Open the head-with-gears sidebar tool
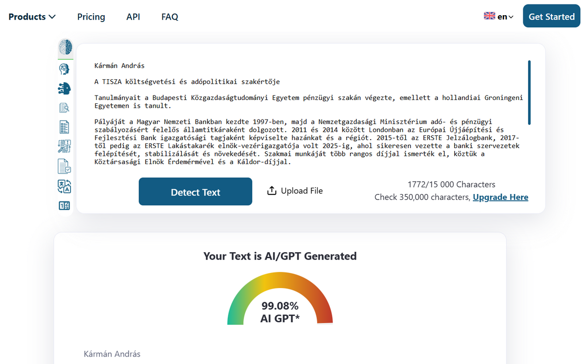 64,69
